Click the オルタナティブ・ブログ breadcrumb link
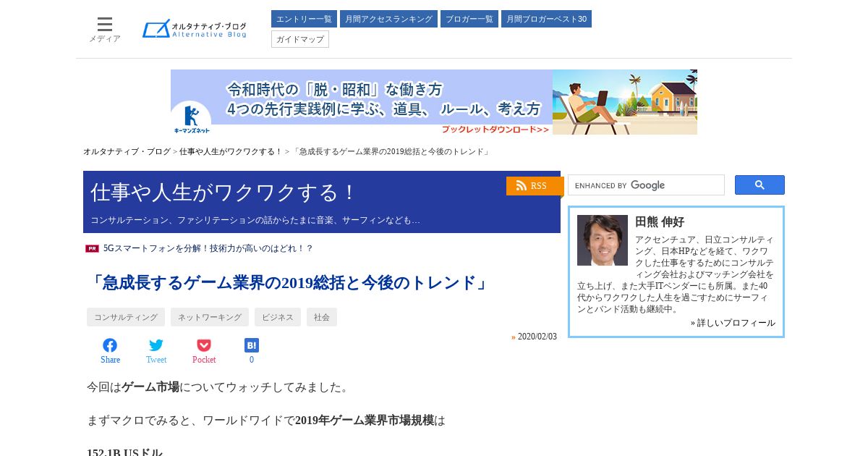868x456 pixels. tap(127, 152)
